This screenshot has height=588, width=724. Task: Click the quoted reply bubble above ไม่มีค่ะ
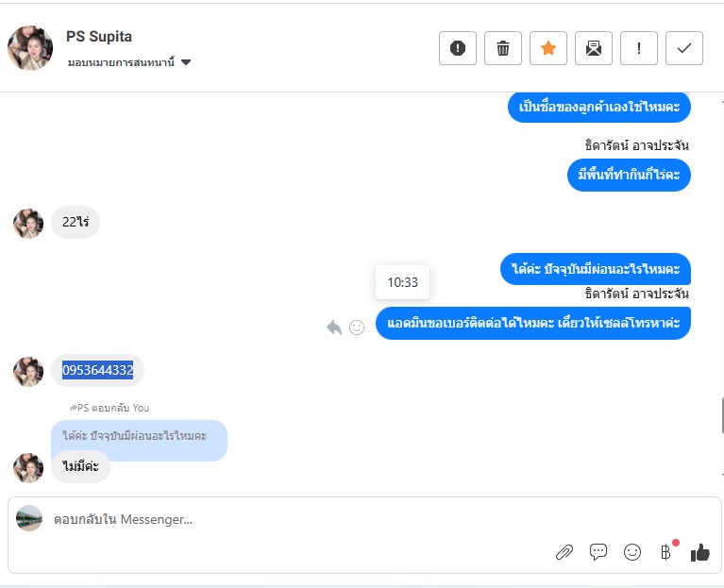tap(139, 436)
